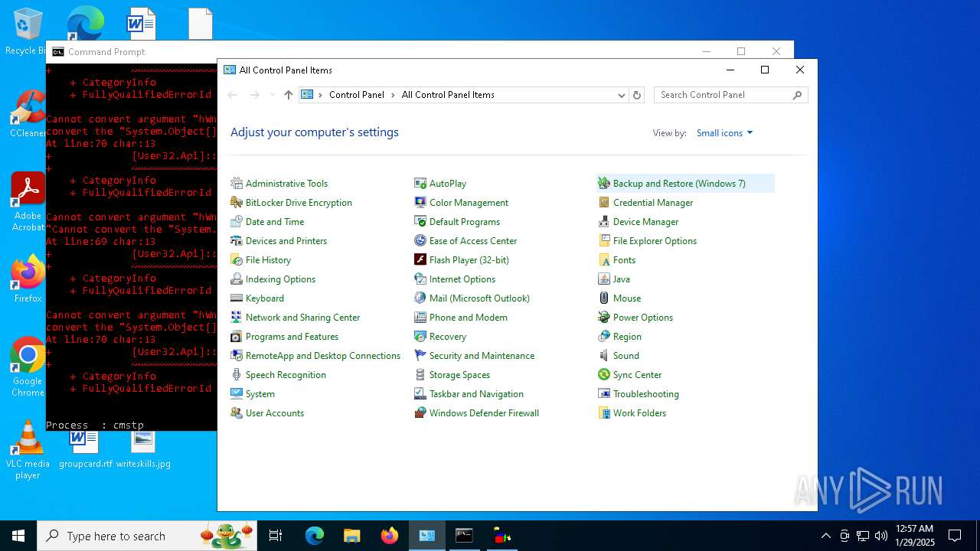Open the Color Management icon

coord(420,203)
